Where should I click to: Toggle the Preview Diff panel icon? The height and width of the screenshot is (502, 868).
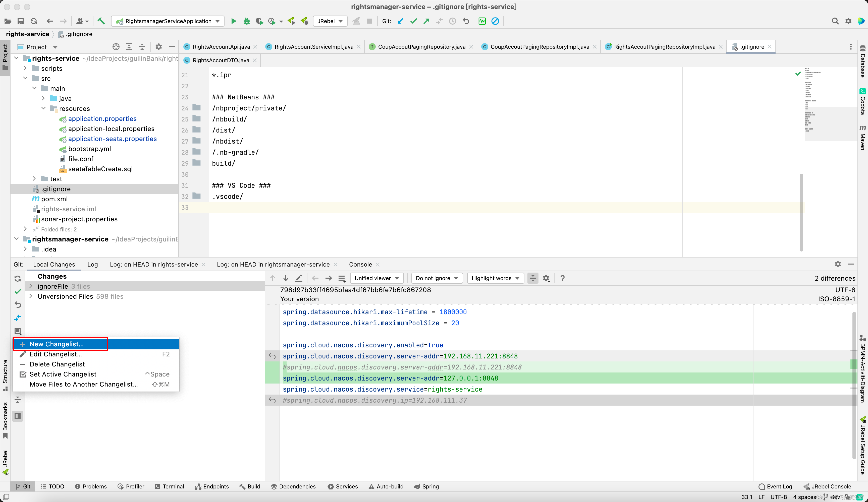pos(18,416)
